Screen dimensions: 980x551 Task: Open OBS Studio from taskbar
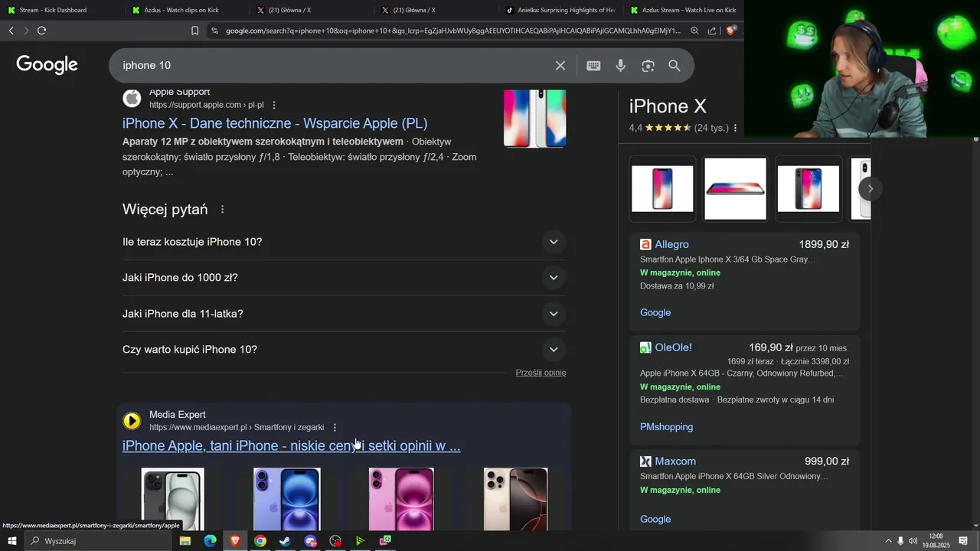[x=335, y=541]
